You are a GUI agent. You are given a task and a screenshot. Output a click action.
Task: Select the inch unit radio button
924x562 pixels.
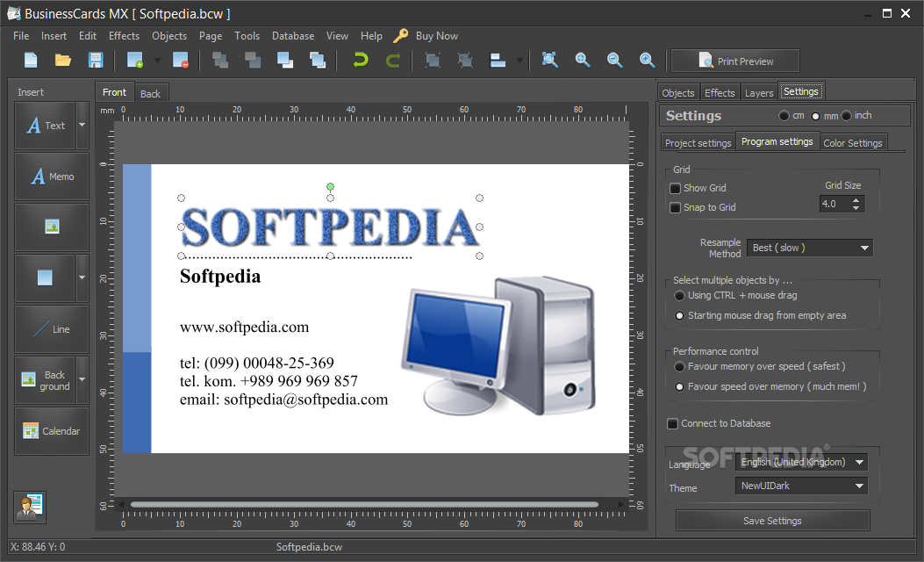point(847,116)
